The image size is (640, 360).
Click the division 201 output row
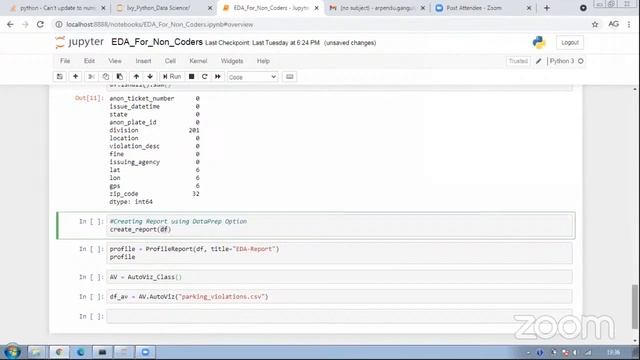pos(154,130)
